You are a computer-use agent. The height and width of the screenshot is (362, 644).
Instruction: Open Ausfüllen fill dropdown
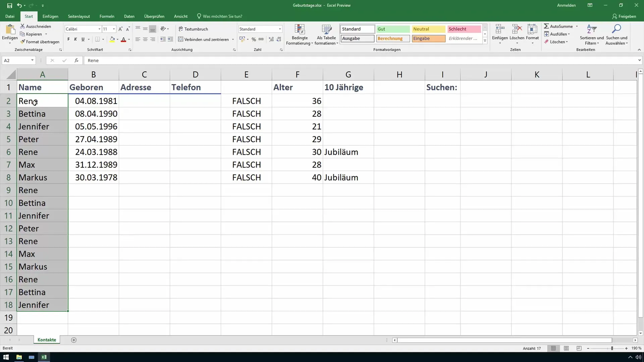tap(557, 34)
